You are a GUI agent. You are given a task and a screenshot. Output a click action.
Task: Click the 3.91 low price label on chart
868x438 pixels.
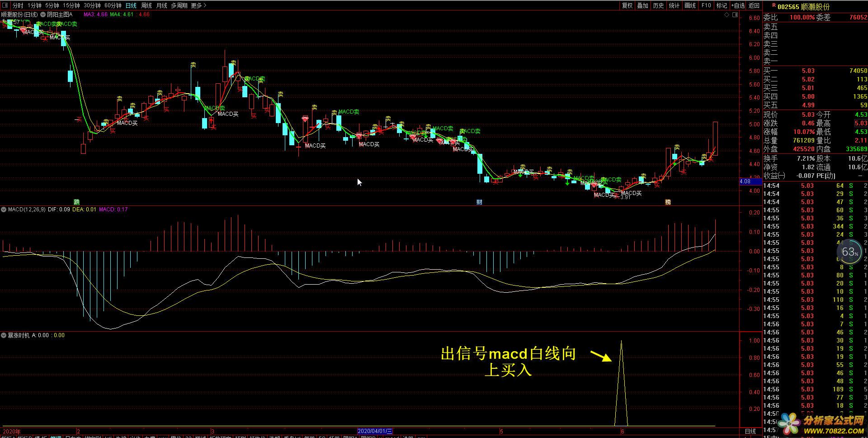(625, 197)
